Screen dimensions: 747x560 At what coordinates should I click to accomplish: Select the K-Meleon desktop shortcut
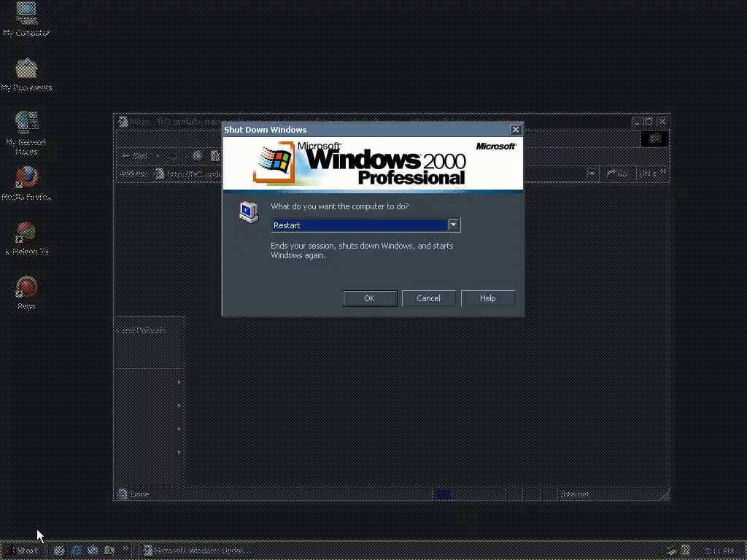(26, 238)
